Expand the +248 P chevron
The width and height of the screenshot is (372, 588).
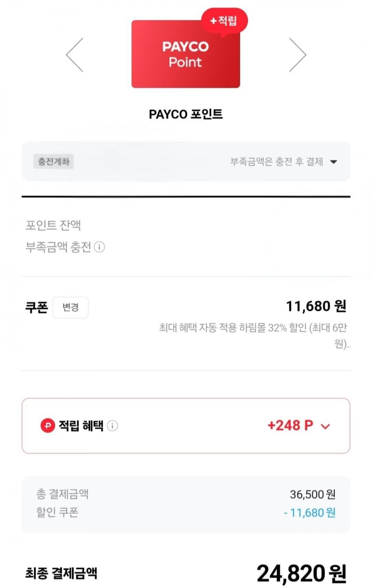[325, 426]
